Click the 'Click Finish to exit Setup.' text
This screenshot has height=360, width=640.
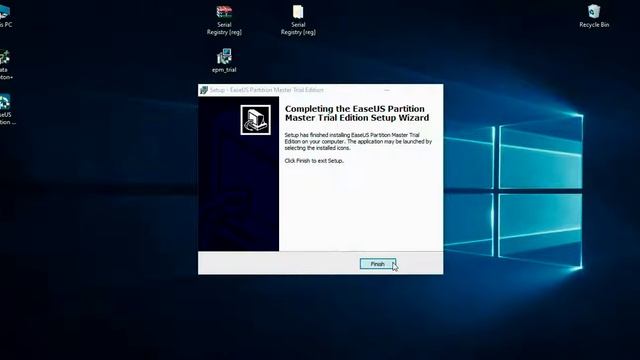(x=314, y=161)
